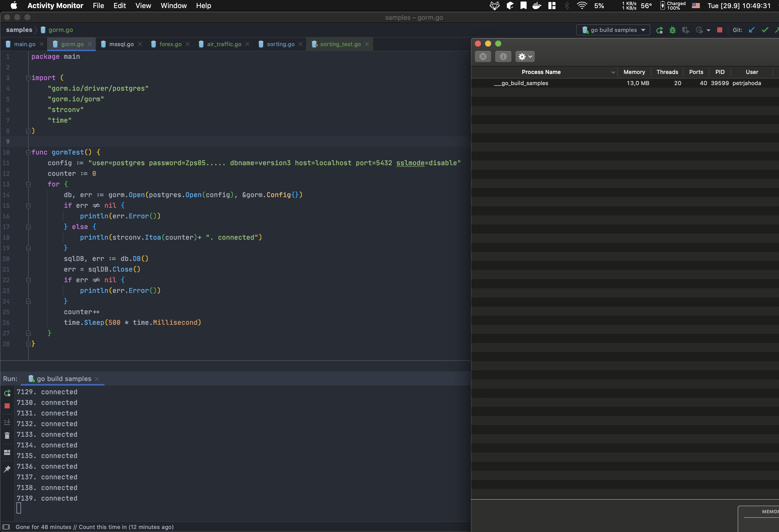Select the __go_build_samples process row
This screenshot has width=779, height=532.
click(x=525, y=83)
